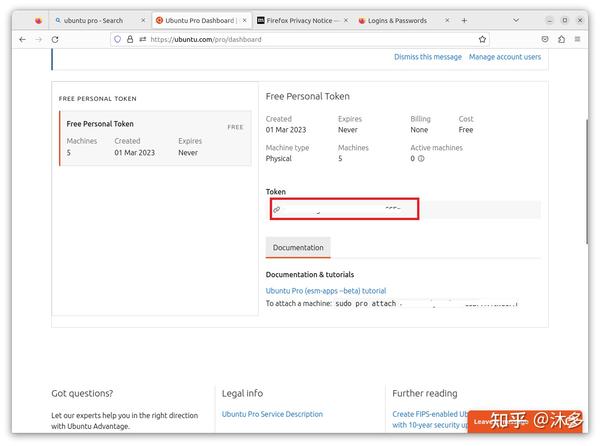Select the Documentation tab
600x446 pixels.
pyautogui.click(x=298, y=247)
